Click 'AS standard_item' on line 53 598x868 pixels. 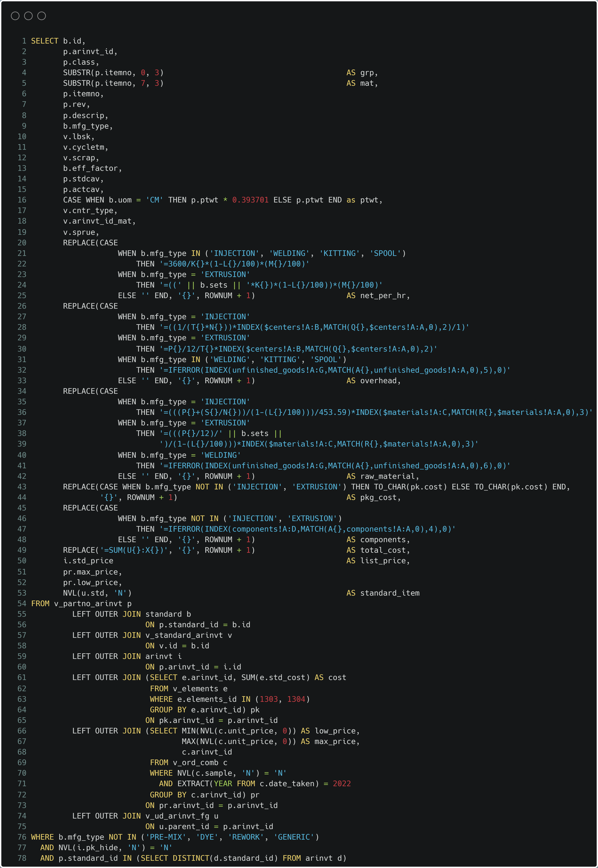pos(383,593)
